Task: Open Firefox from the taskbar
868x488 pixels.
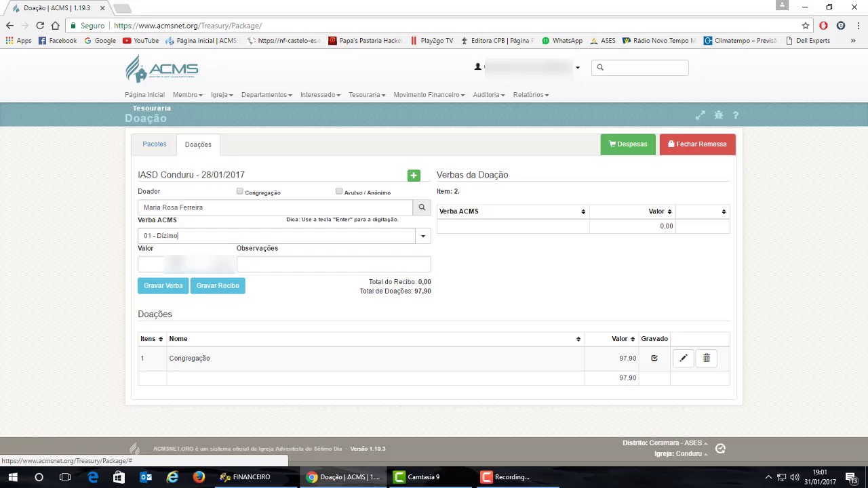Action: [199, 477]
